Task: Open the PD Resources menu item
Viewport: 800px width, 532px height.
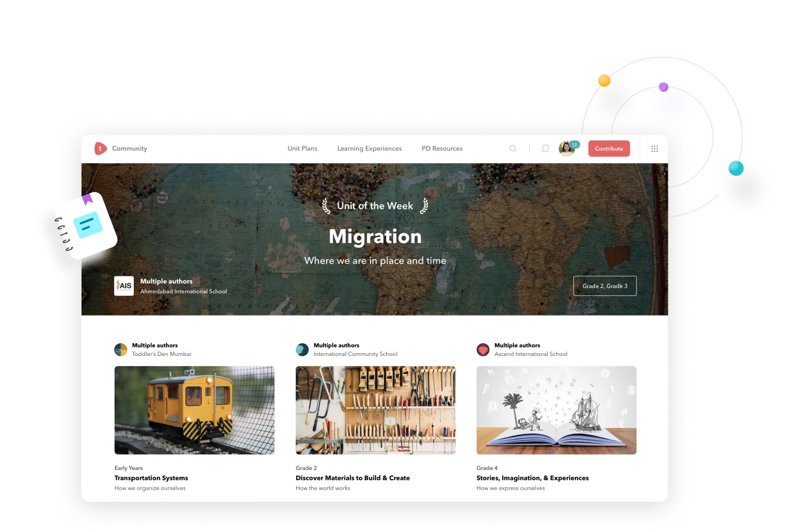Action: [442, 149]
